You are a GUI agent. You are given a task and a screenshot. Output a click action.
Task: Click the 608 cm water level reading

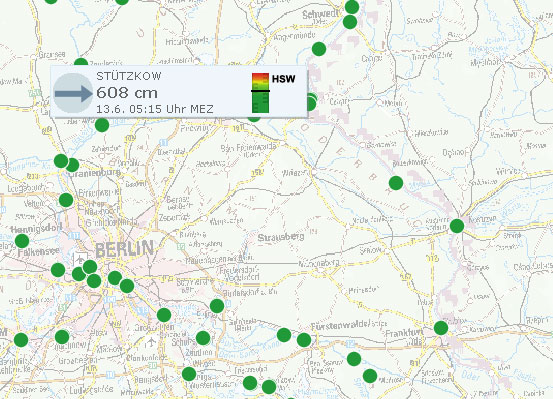[x=127, y=93]
